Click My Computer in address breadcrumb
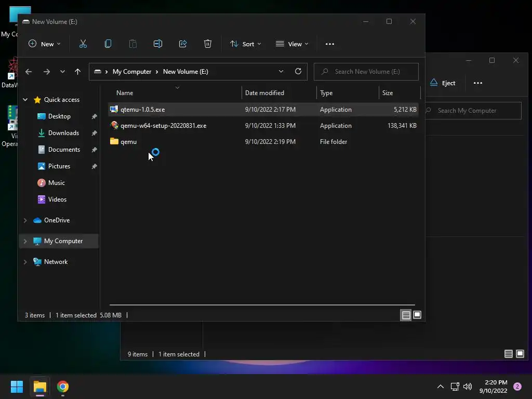 [132, 72]
